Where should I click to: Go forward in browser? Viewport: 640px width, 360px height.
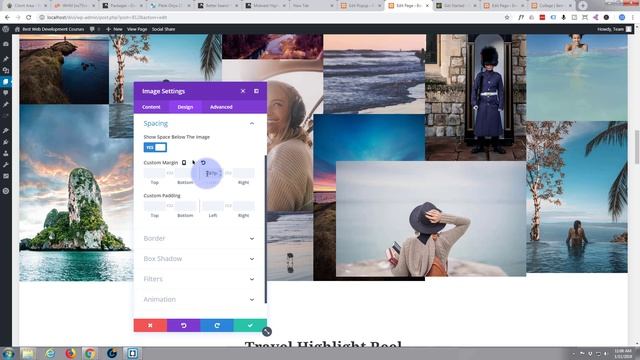(x=18, y=18)
